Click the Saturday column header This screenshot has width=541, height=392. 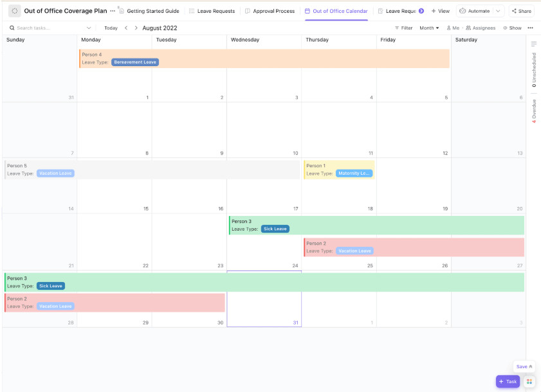coord(466,40)
